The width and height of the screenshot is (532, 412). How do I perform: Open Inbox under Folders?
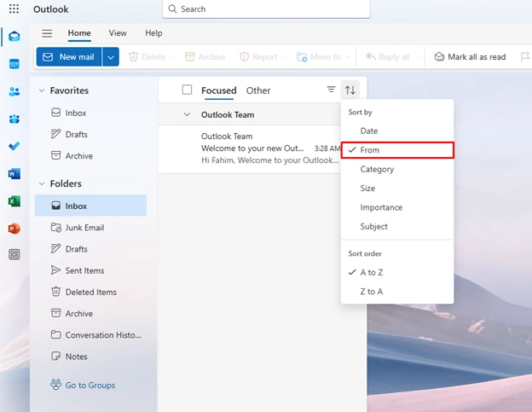point(90,206)
